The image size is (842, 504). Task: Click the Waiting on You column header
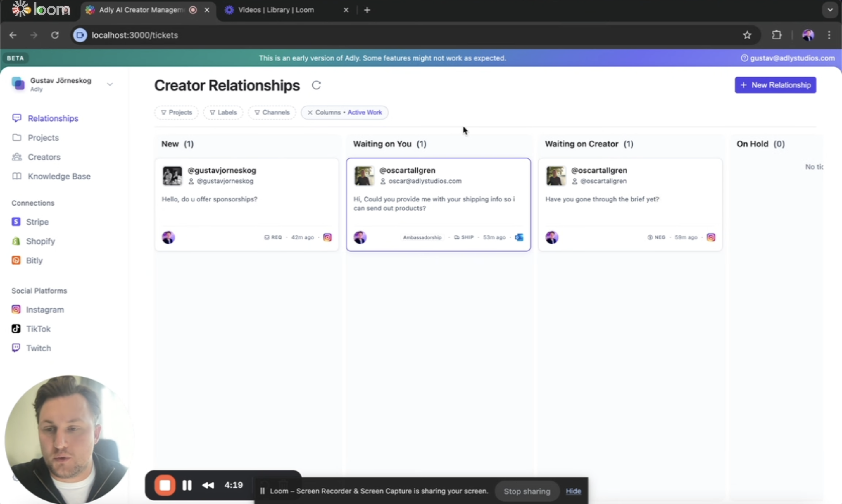(x=390, y=144)
